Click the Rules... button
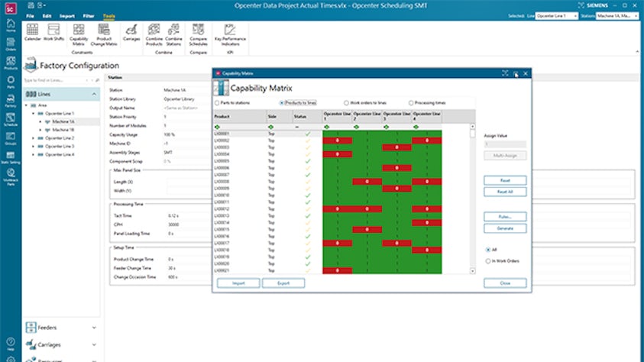 (505, 217)
